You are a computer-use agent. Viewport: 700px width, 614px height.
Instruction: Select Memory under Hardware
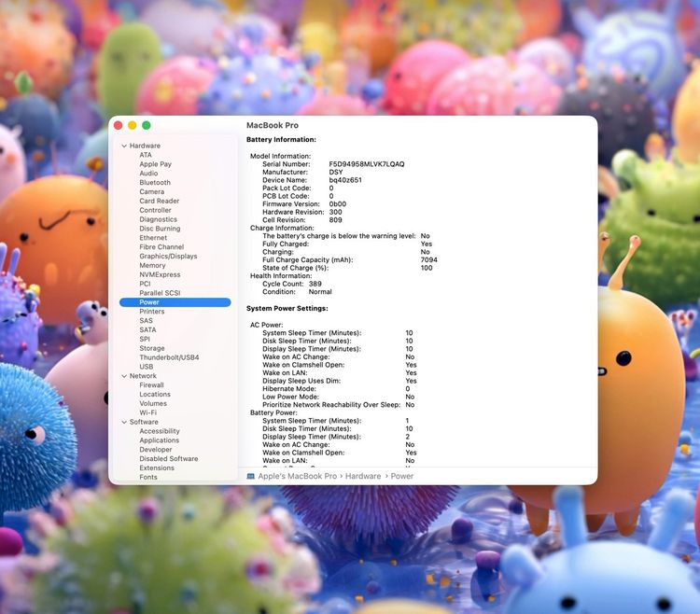(152, 265)
